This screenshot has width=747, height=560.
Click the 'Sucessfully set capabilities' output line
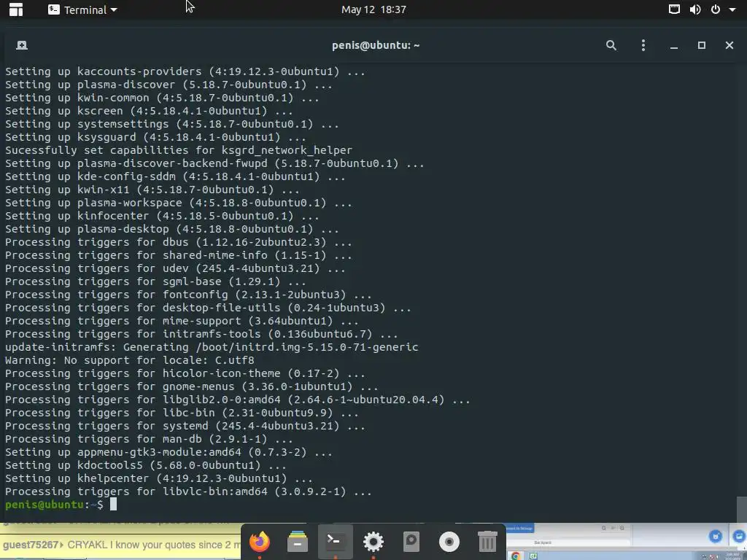tap(179, 150)
